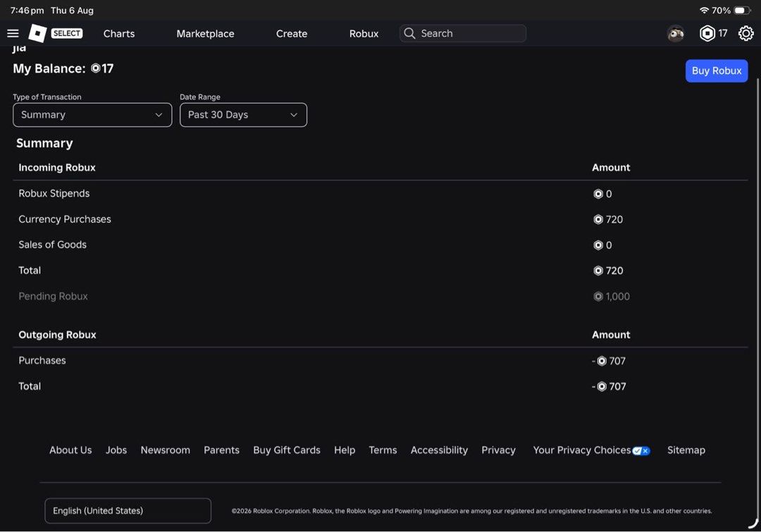
Task: Open the Create tab
Action: 292,34
